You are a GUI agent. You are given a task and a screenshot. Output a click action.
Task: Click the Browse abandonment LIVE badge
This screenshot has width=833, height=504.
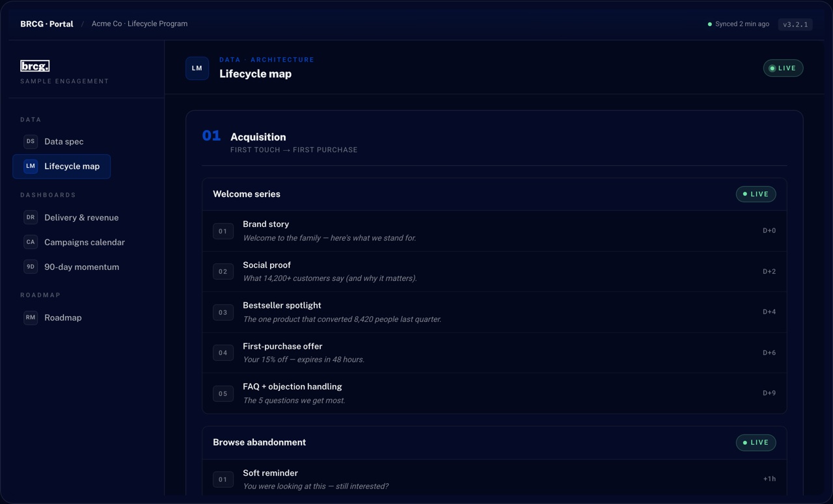756,442
